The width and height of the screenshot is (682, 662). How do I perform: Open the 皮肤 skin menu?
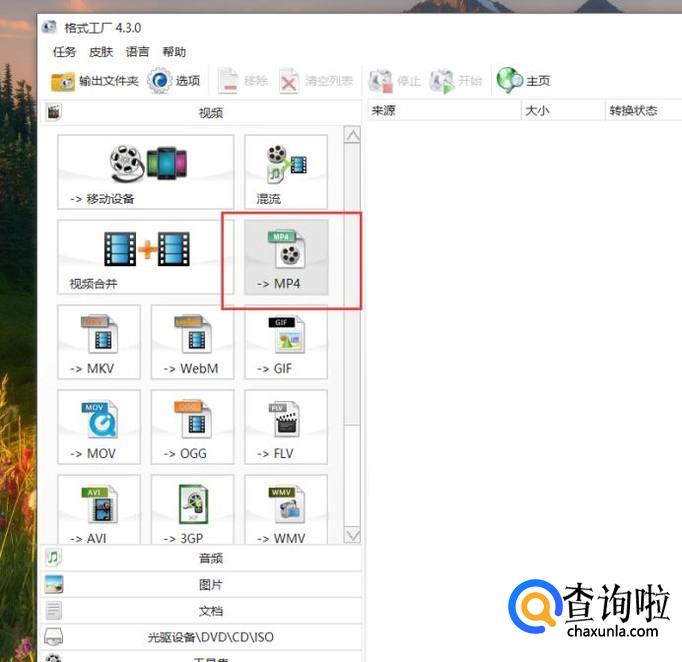pyautogui.click(x=101, y=52)
